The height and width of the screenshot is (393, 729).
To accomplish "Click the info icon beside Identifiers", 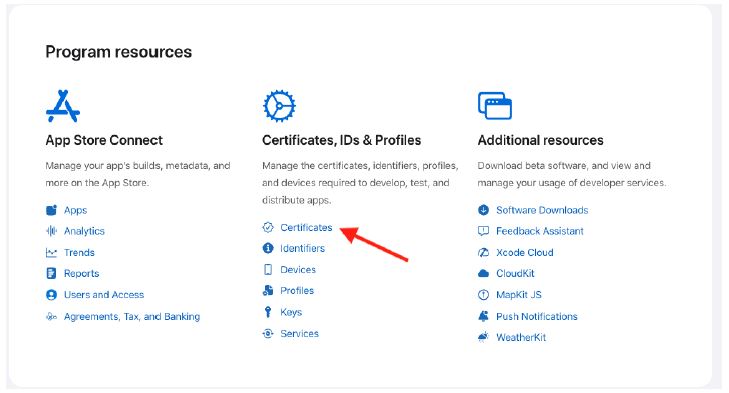I will (x=268, y=248).
